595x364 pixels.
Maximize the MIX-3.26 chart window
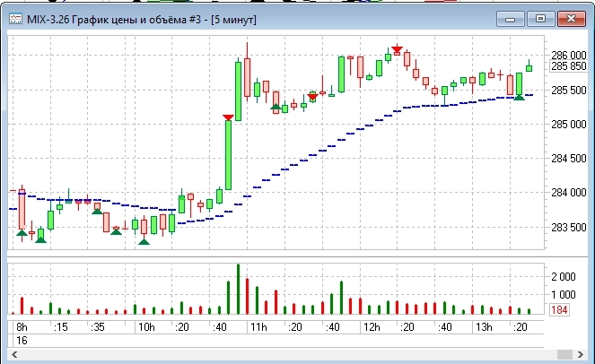(540, 17)
